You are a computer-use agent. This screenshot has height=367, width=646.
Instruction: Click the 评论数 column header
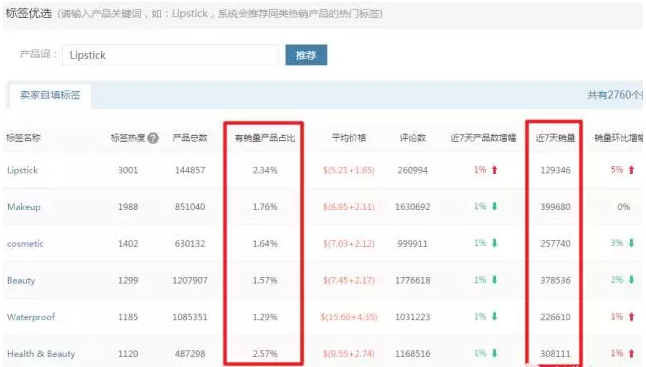click(412, 138)
